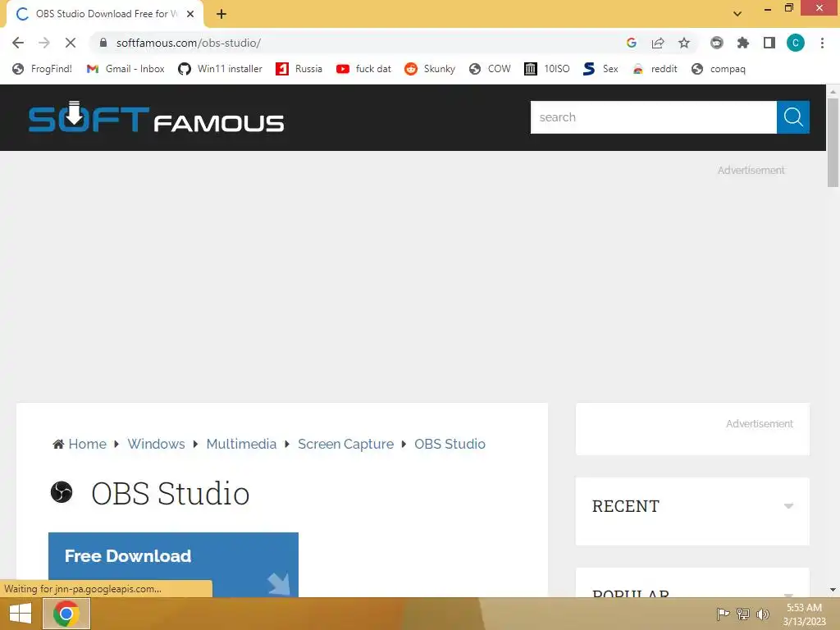Open the Skunky bookmark

pyautogui.click(x=430, y=69)
